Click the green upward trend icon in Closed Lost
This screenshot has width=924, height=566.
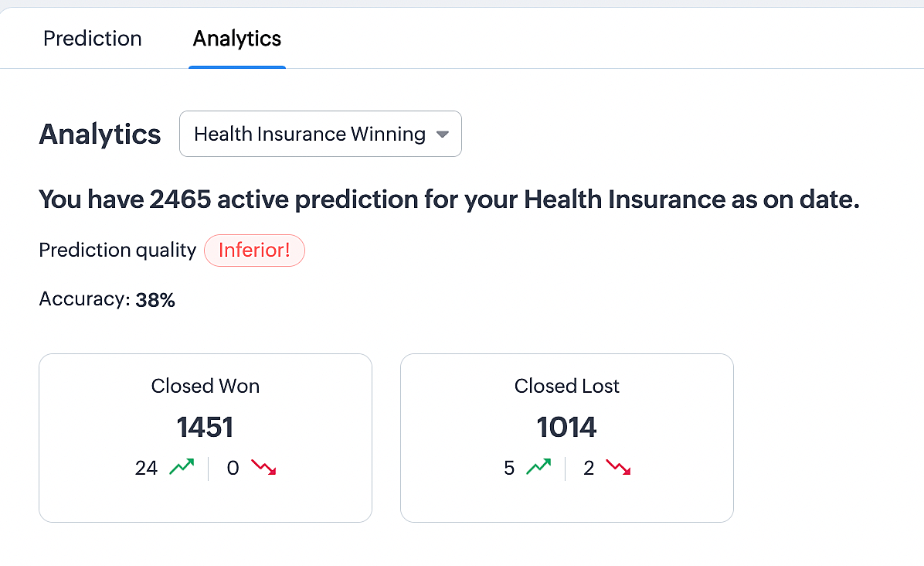(538, 467)
